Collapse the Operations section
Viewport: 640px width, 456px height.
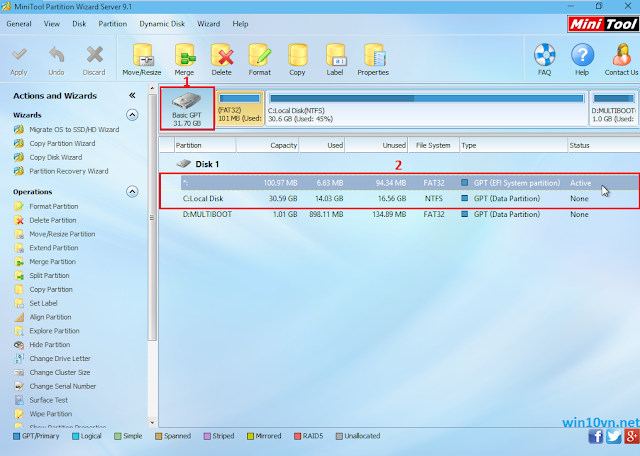132,191
